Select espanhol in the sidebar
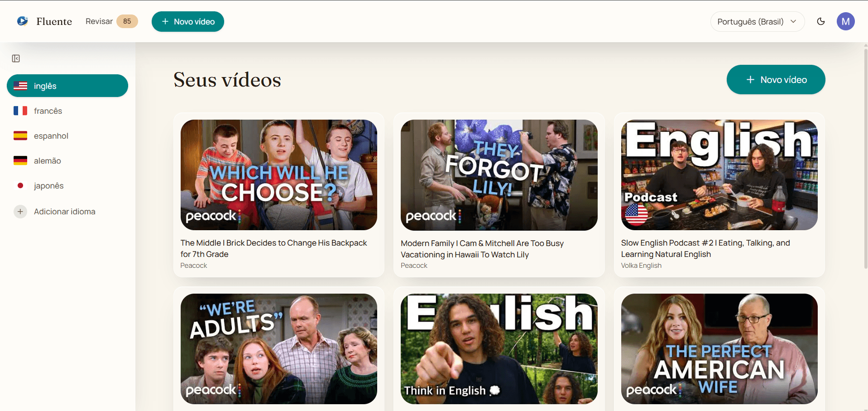Screen dimensions: 868x411 67,135
